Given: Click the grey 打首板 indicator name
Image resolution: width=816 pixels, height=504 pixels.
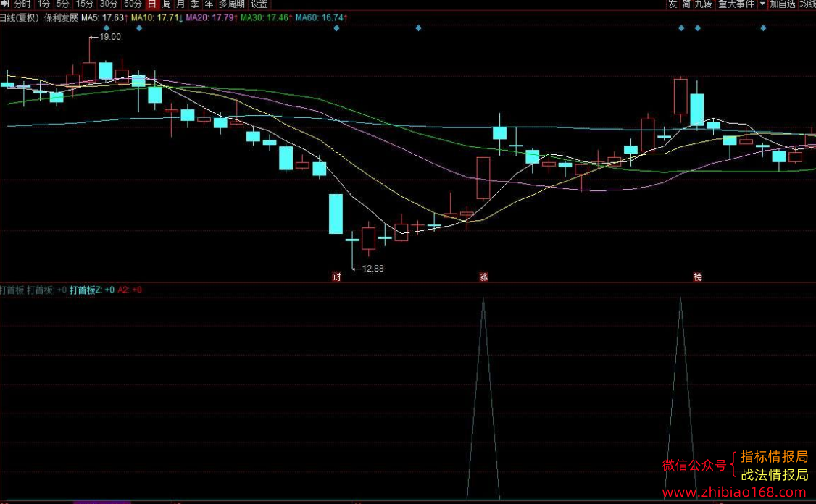Looking at the screenshot, I should pos(12,290).
